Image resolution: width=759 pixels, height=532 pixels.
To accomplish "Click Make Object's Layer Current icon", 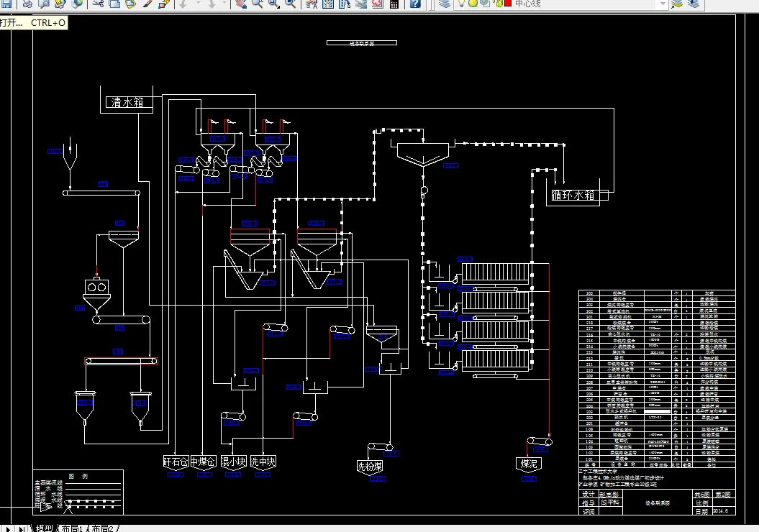I will pyautogui.click(x=677, y=4).
